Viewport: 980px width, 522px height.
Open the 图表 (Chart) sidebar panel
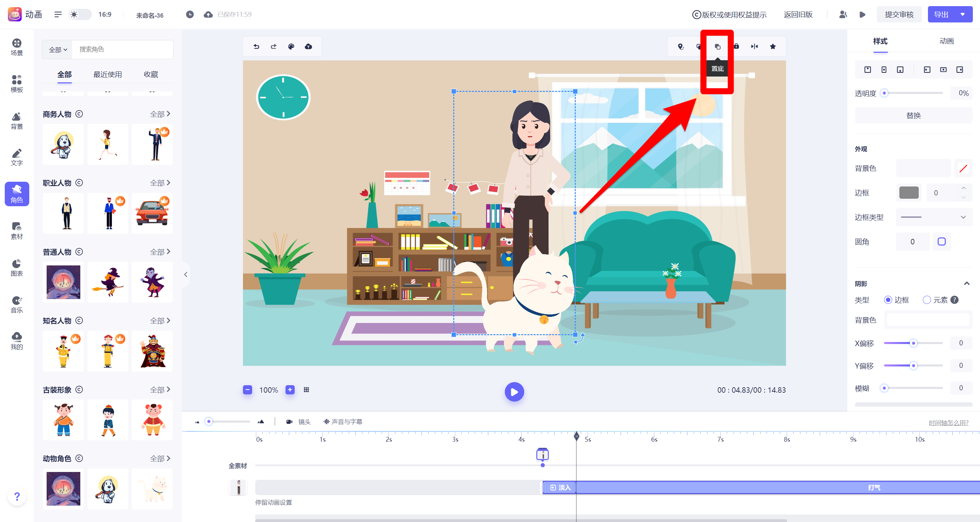point(17,268)
